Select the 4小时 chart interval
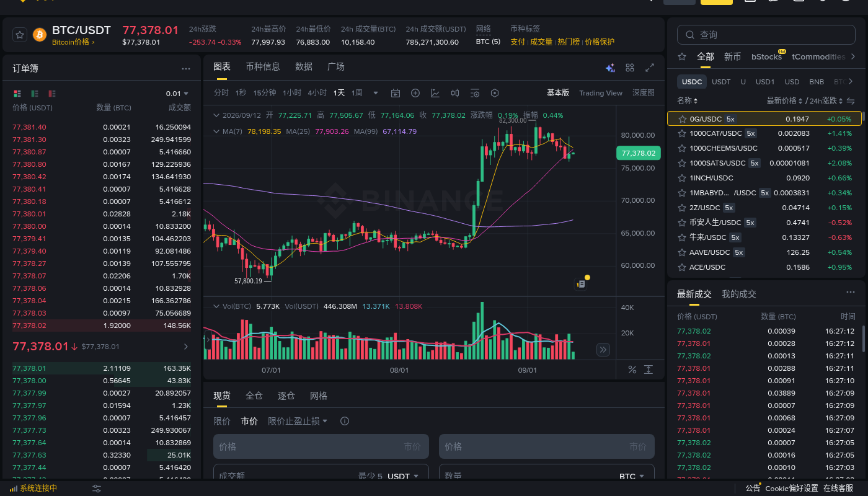This screenshot has width=868, height=496. point(317,93)
